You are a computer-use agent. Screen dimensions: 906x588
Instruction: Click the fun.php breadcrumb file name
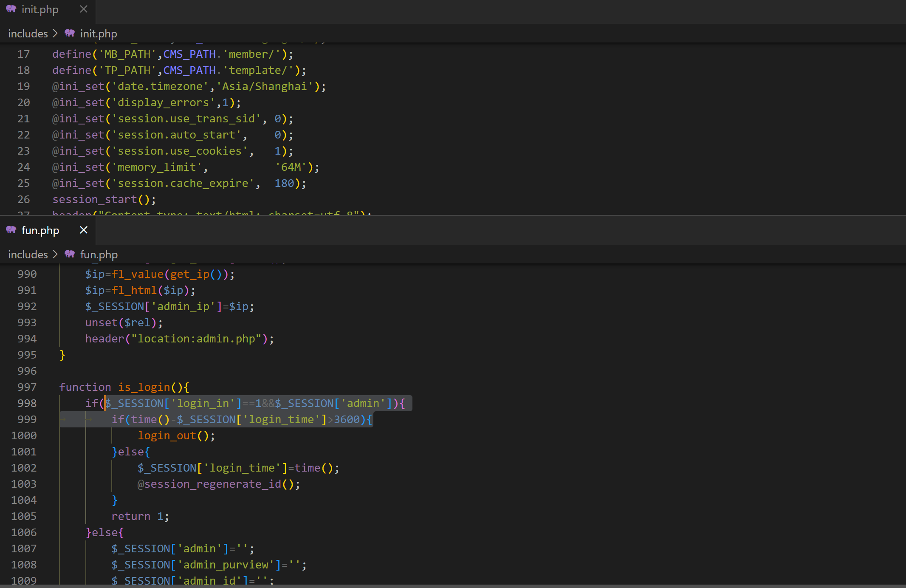tap(99, 254)
